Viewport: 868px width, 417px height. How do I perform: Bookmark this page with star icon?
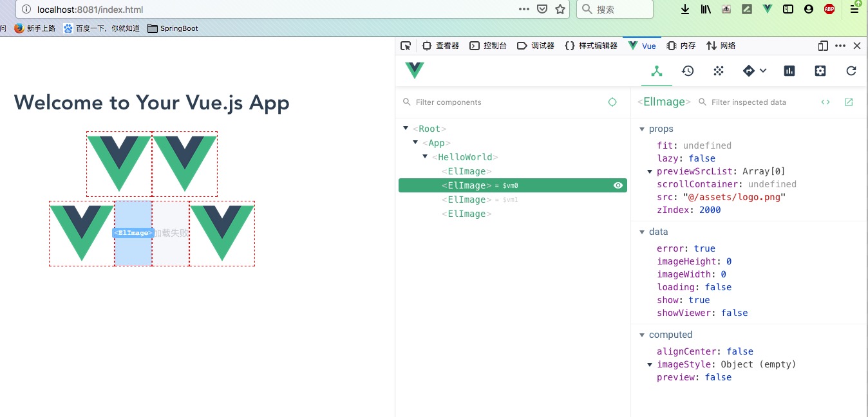(x=560, y=10)
